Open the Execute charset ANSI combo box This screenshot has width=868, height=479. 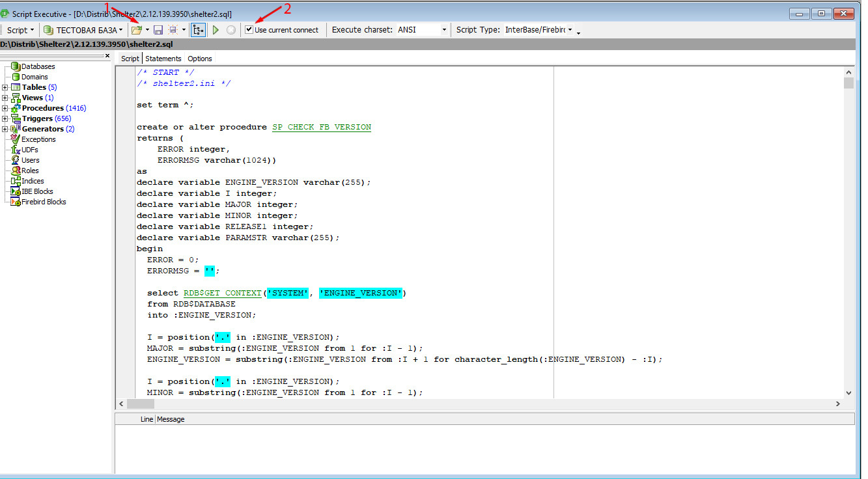click(x=422, y=30)
